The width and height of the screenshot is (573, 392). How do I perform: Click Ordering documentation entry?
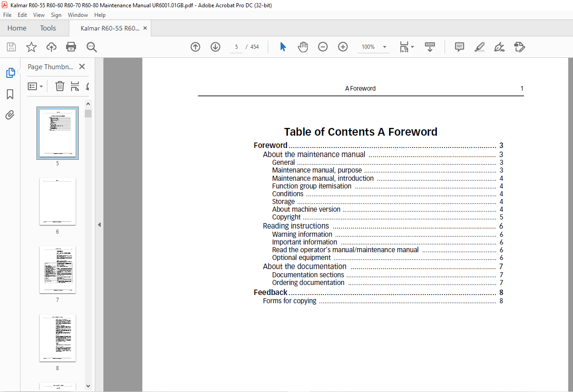pyautogui.click(x=387, y=283)
